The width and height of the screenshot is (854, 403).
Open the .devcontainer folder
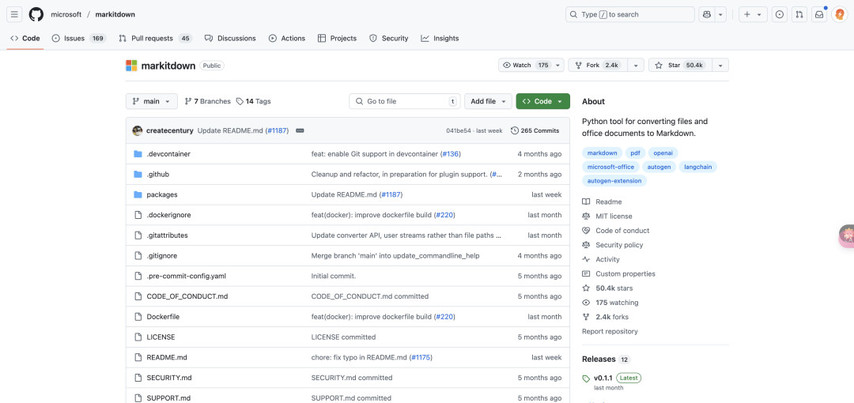[168, 154]
